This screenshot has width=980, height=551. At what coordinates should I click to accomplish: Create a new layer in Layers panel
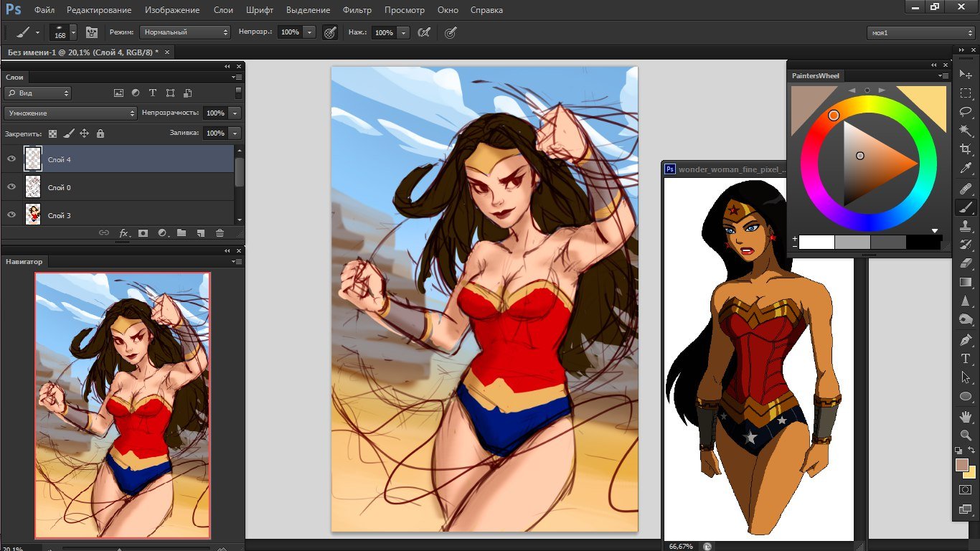point(201,233)
